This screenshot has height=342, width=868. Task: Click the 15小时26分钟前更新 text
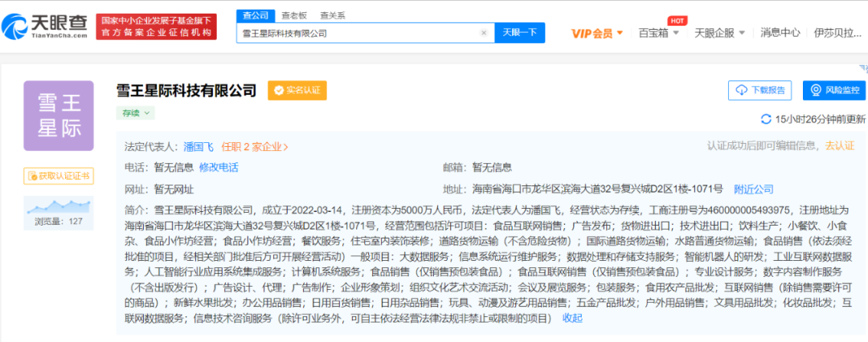tap(820, 119)
